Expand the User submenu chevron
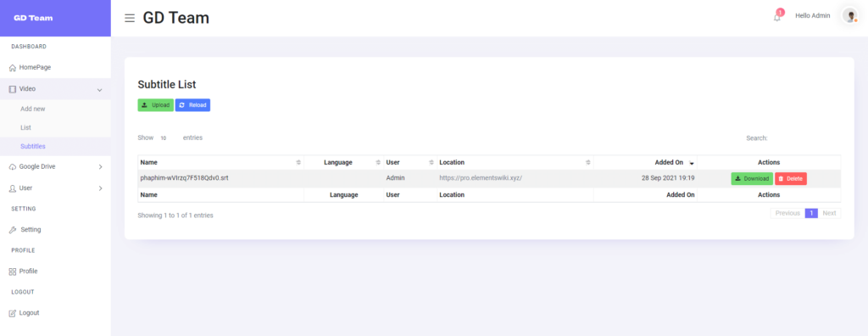868x336 pixels. [100, 188]
